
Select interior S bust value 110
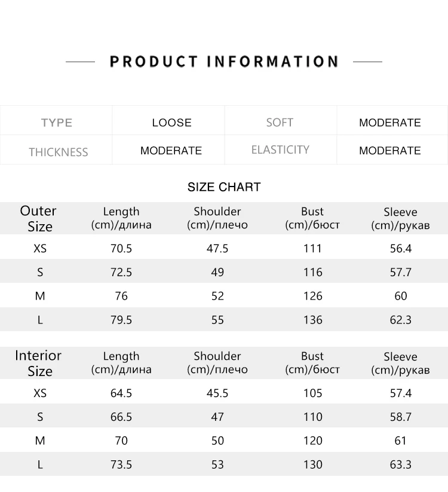[x=312, y=417]
